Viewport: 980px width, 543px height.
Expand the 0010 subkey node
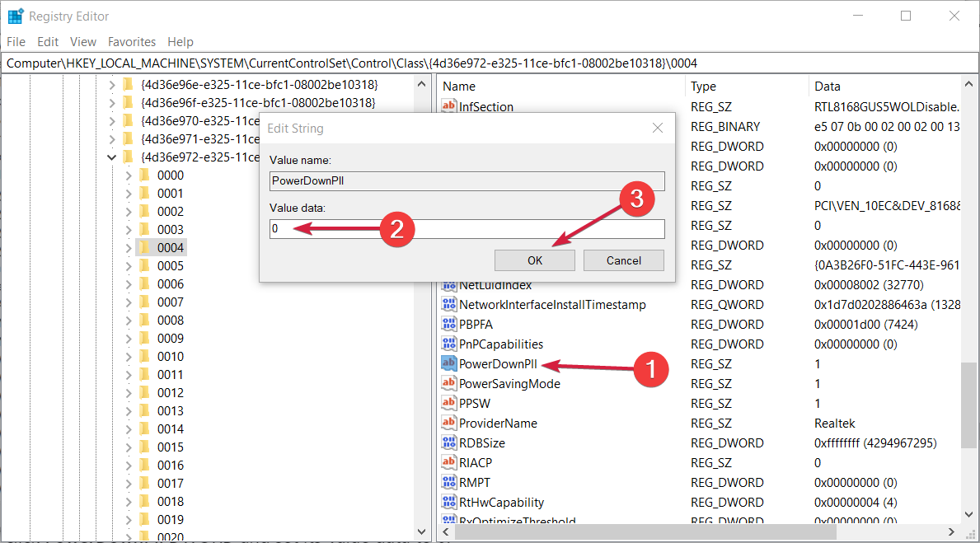(x=128, y=356)
